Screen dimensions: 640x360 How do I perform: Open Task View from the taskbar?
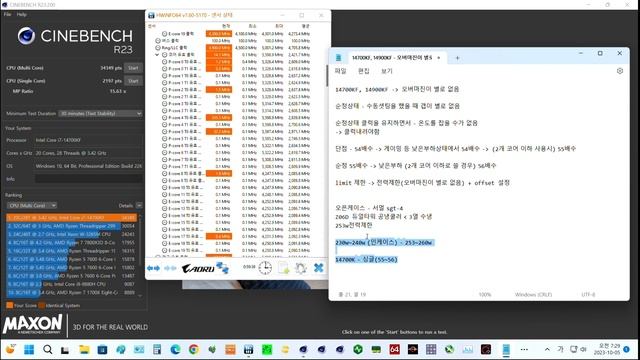[65, 350]
